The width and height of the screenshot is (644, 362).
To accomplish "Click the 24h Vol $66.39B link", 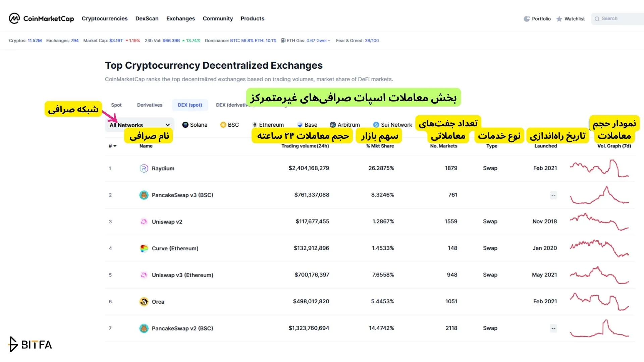I will click(x=171, y=41).
